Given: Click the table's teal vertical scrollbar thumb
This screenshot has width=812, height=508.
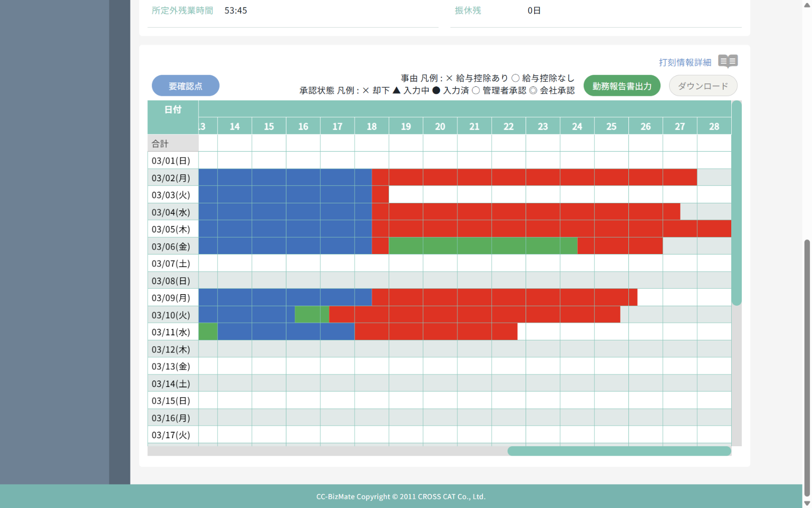Looking at the screenshot, I should point(736,203).
